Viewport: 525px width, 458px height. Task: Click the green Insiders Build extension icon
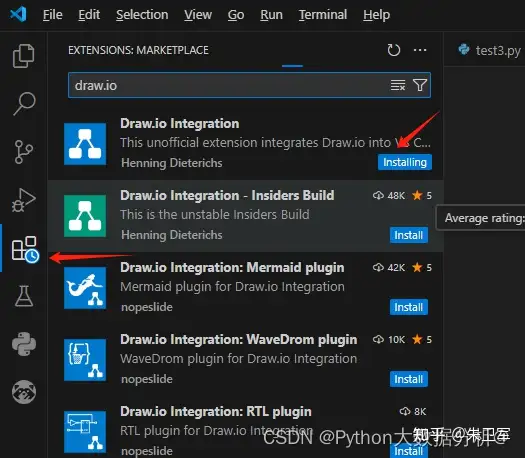(x=85, y=216)
